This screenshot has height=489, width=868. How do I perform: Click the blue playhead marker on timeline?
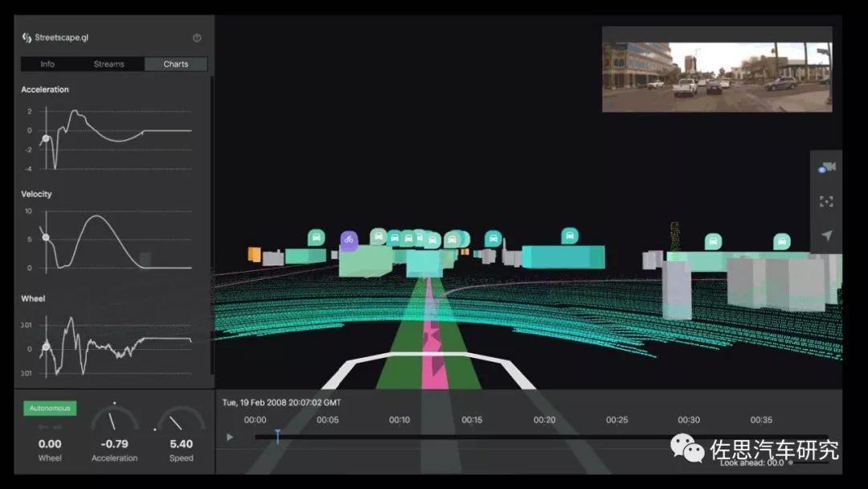(x=277, y=435)
